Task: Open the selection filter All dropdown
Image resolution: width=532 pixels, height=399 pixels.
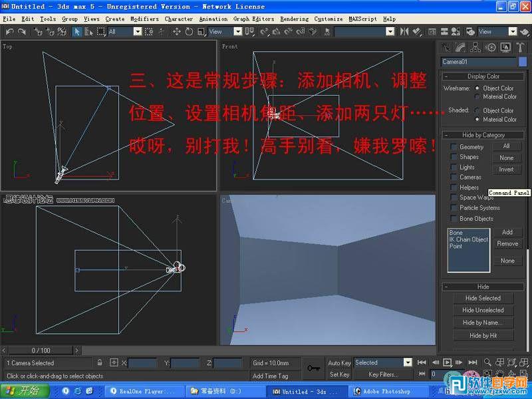Action: tap(138, 32)
